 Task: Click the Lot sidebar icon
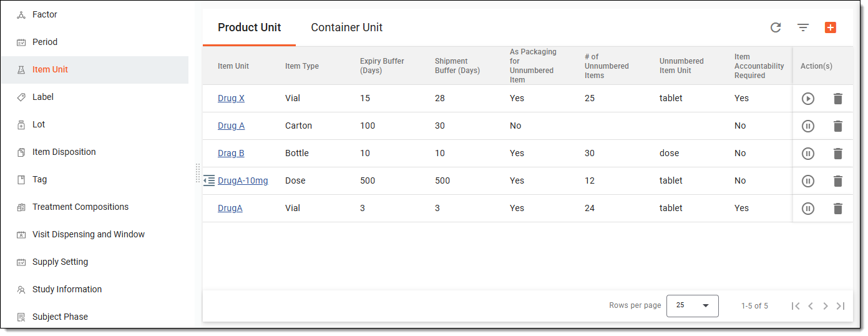(21, 124)
